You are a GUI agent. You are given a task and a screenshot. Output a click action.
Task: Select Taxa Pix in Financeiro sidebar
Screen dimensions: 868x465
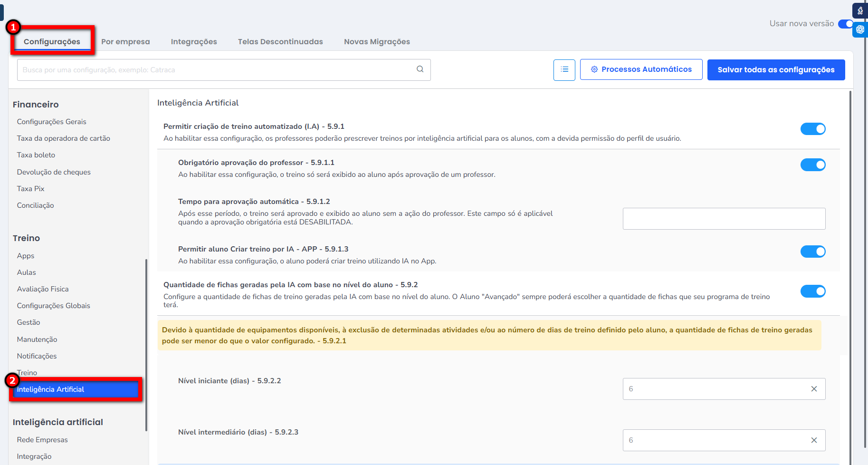tap(31, 189)
